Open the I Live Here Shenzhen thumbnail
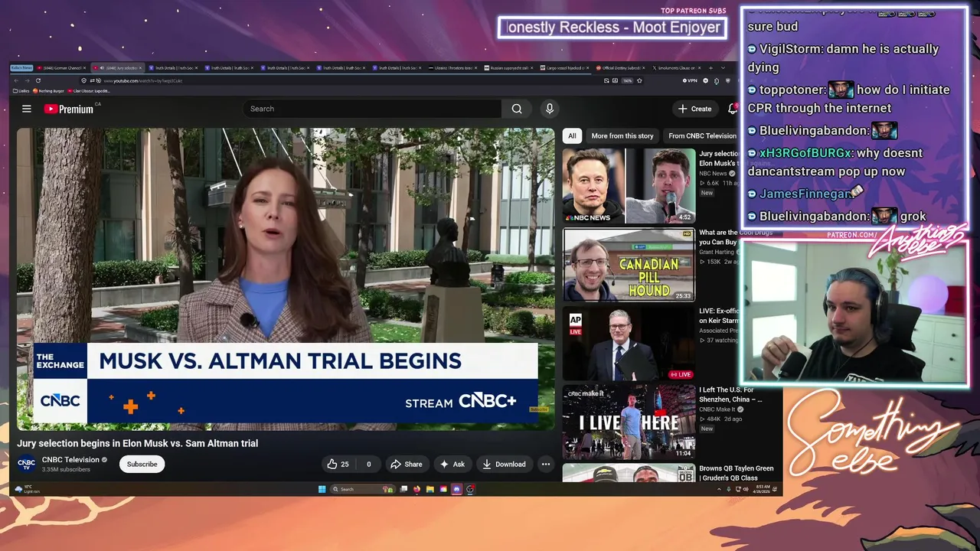Viewport: 980px width, 551px height. point(629,422)
